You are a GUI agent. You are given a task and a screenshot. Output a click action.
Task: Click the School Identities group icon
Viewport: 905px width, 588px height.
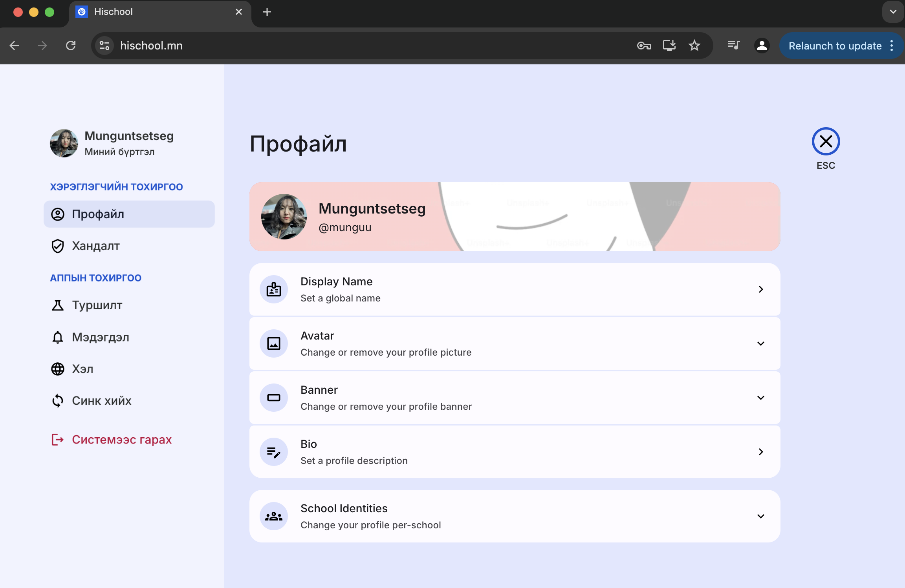click(x=273, y=516)
